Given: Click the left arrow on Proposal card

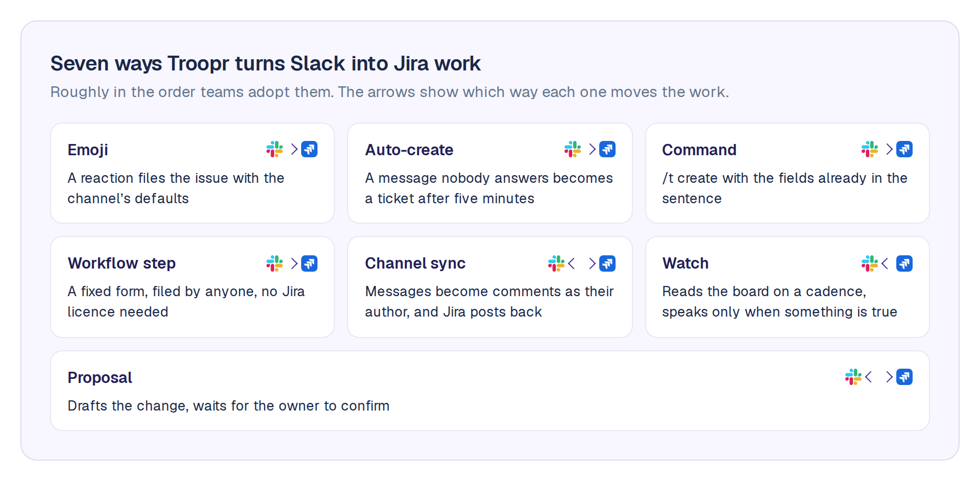Looking at the screenshot, I should tap(869, 377).
